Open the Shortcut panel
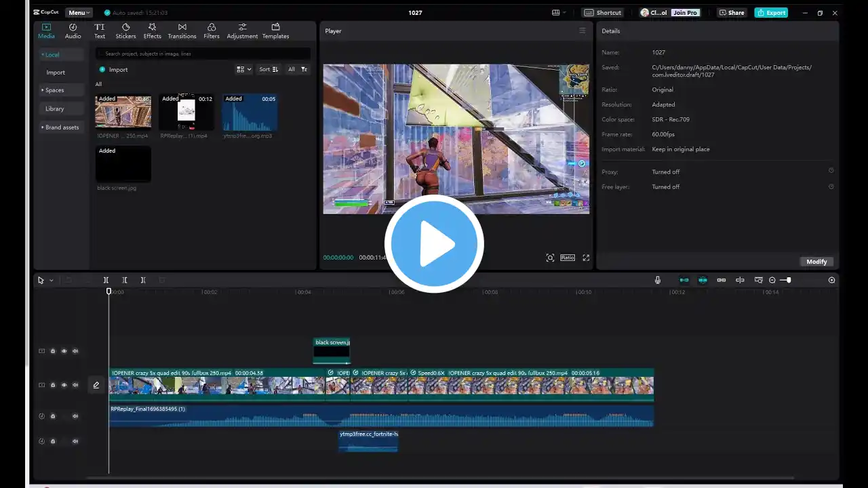This screenshot has height=488, width=868. click(603, 12)
